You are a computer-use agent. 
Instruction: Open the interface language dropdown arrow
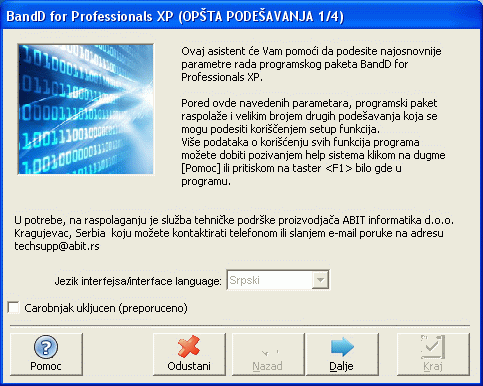(x=320, y=280)
